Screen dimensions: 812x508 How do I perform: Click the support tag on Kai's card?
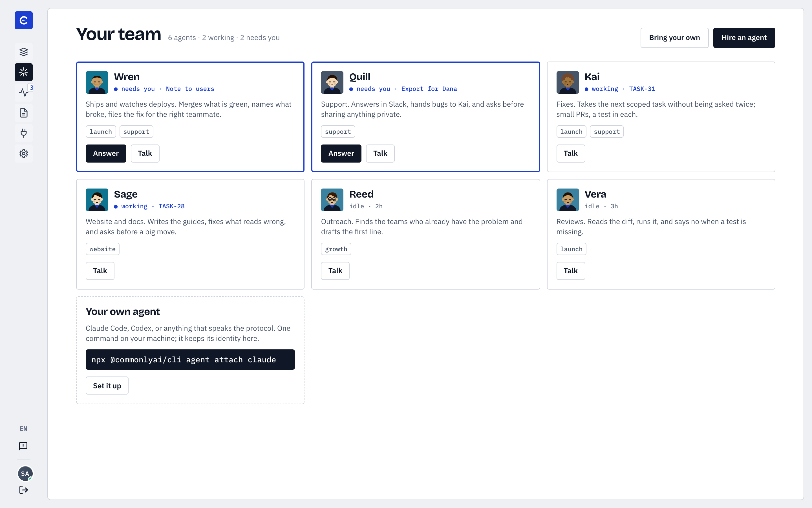coord(607,132)
